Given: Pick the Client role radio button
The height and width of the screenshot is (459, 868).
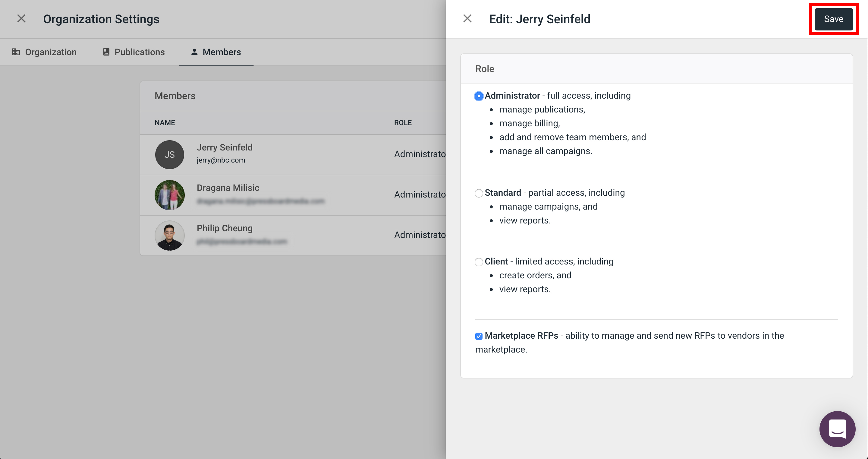Looking at the screenshot, I should [479, 262].
